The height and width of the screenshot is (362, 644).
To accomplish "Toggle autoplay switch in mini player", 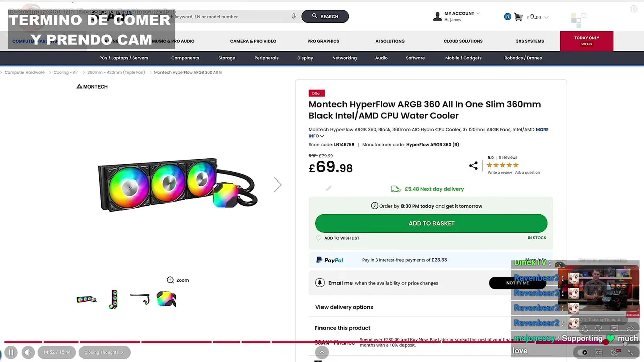I will point(583,352).
